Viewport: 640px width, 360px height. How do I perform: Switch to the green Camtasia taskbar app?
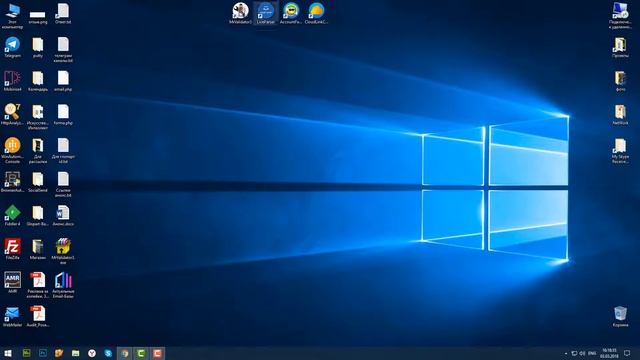coord(141,353)
